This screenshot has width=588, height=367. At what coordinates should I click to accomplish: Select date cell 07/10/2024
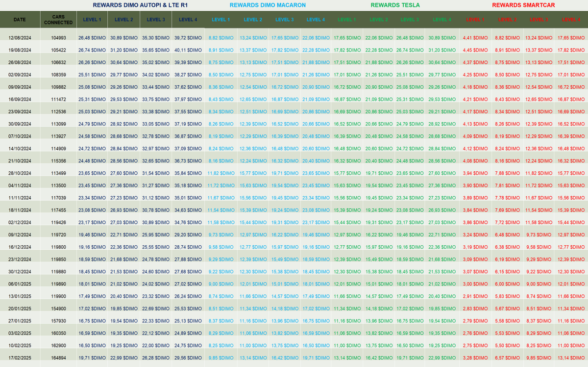point(20,136)
